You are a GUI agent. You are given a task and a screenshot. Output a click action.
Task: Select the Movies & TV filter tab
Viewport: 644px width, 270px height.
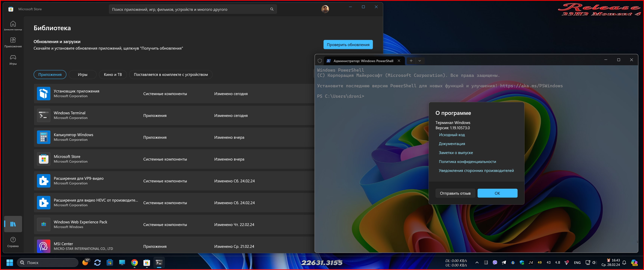click(x=113, y=74)
